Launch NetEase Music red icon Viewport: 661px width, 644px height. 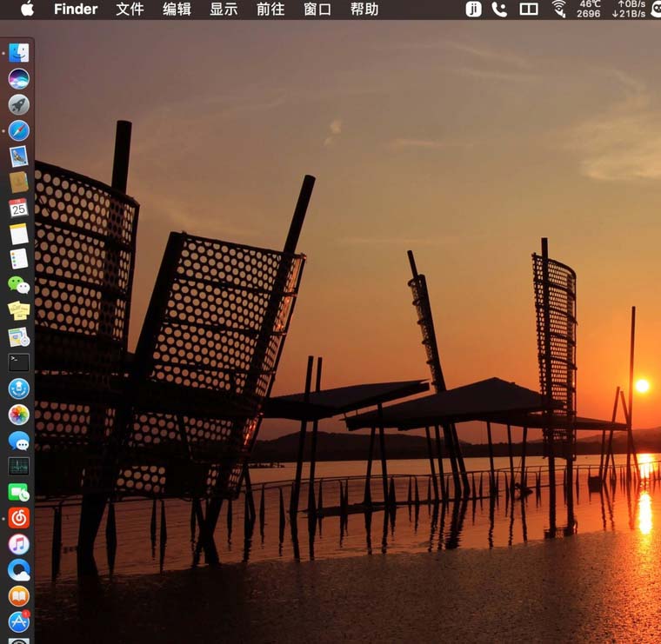[18, 518]
